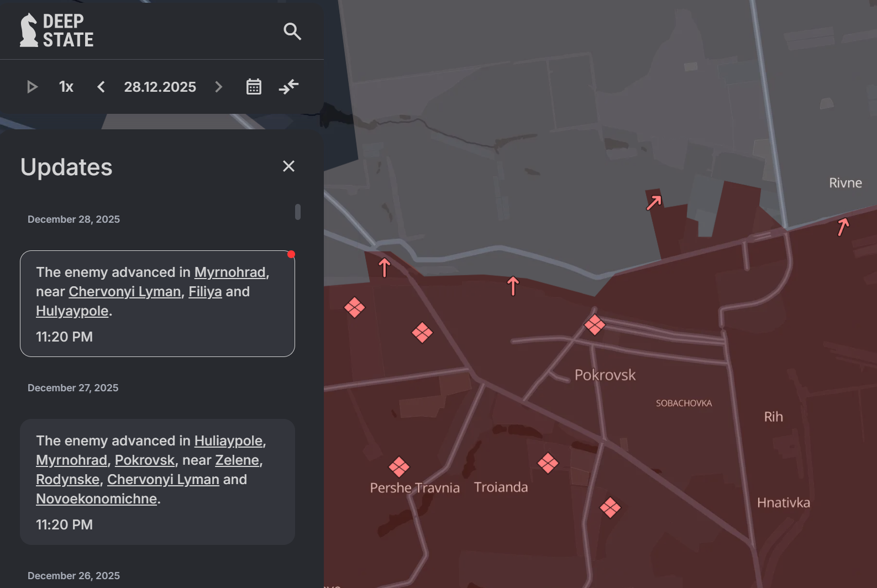Click the December 28, 2025 date header

(73, 219)
